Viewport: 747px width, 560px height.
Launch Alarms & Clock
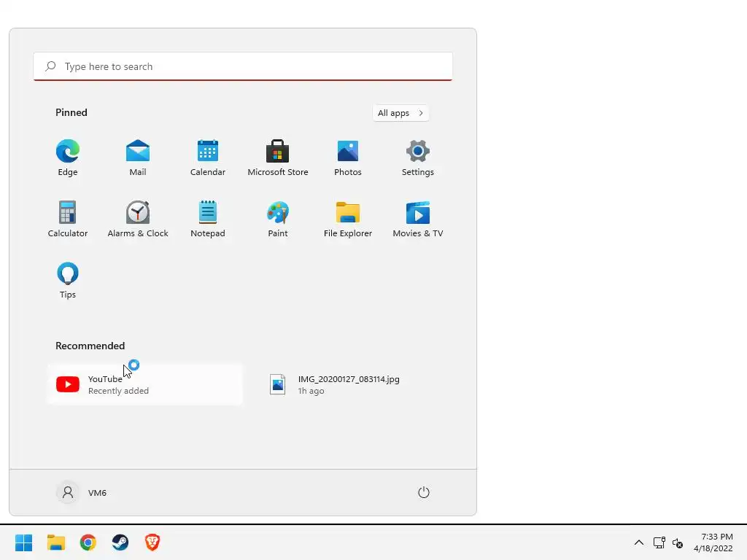pyautogui.click(x=138, y=219)
